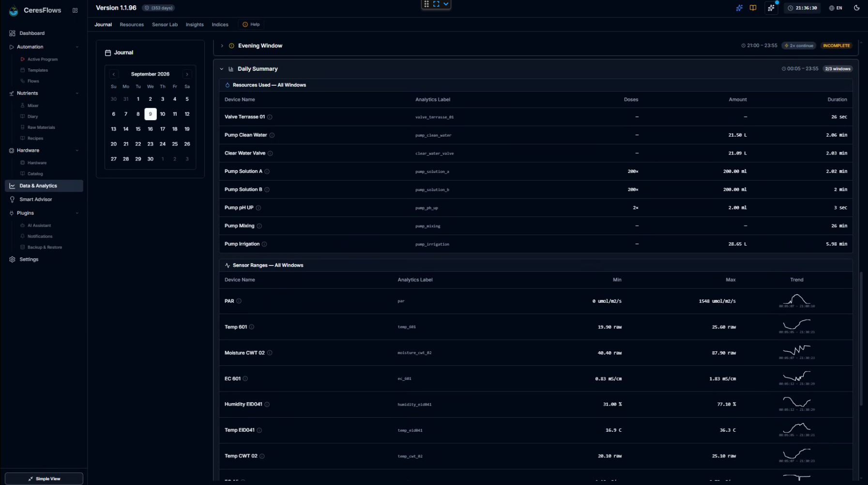This screenshot has width=868, height=485.
Task: Open Settings gear in sidebar
Action: (x=44, y=259)
